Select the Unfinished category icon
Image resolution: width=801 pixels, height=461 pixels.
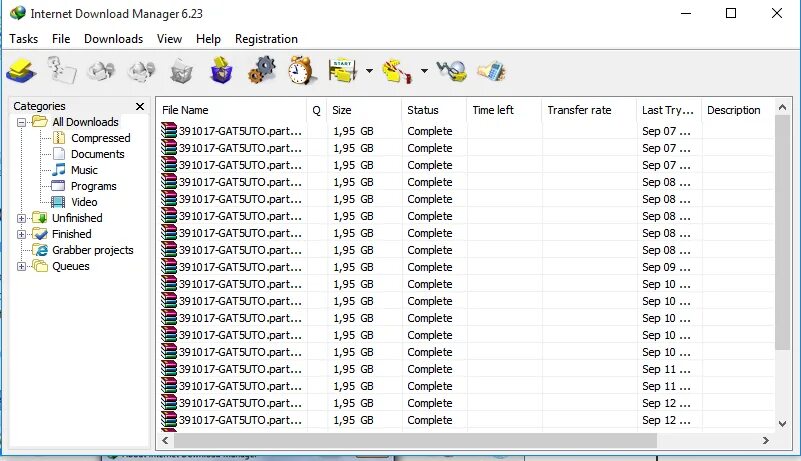tap(40, 218)
